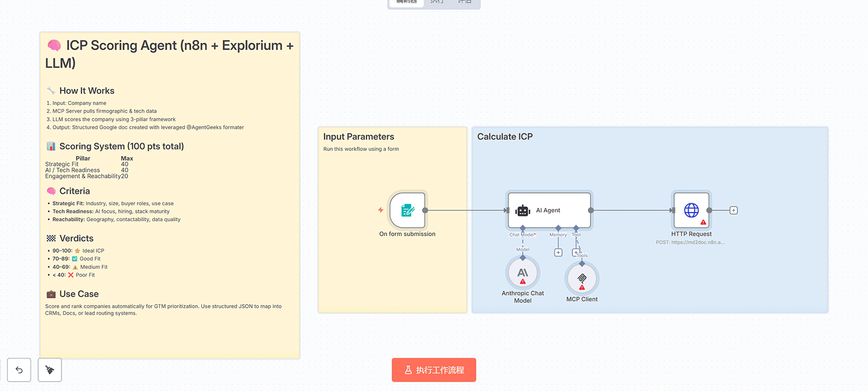The width and height of the screenshot is (868, 391).
Task: Click the undo button on canvas
Action: tap(19, 370)
